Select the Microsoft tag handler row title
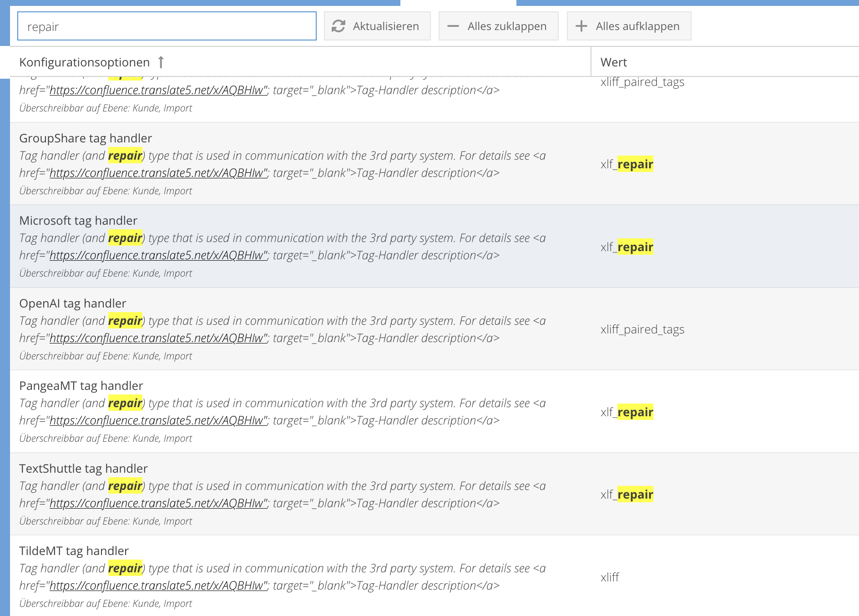 78,221
